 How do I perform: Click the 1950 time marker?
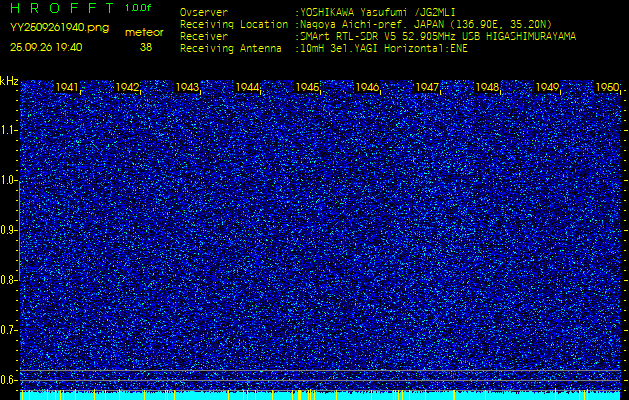[607, 87]
